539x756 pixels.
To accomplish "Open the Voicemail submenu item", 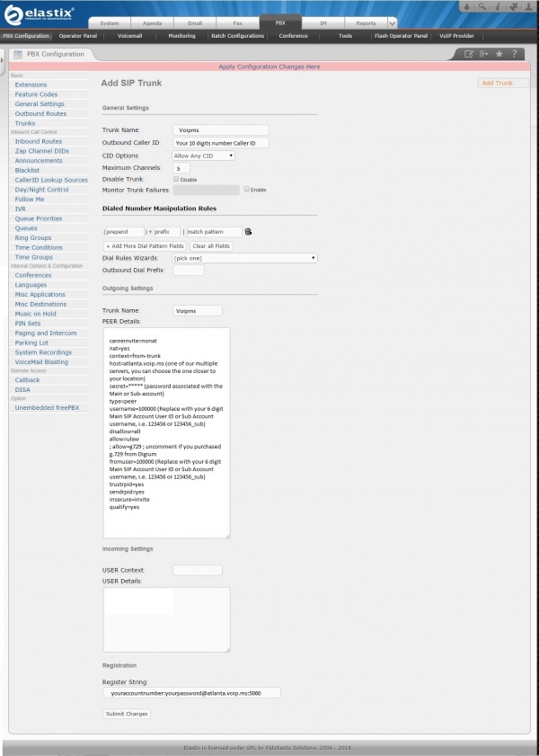I will (130, 36).
